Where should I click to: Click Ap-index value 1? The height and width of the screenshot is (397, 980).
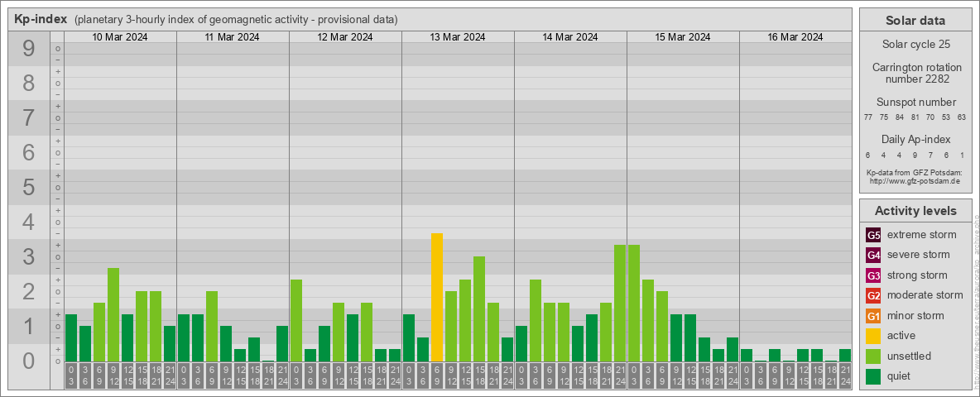pos(962,155)
